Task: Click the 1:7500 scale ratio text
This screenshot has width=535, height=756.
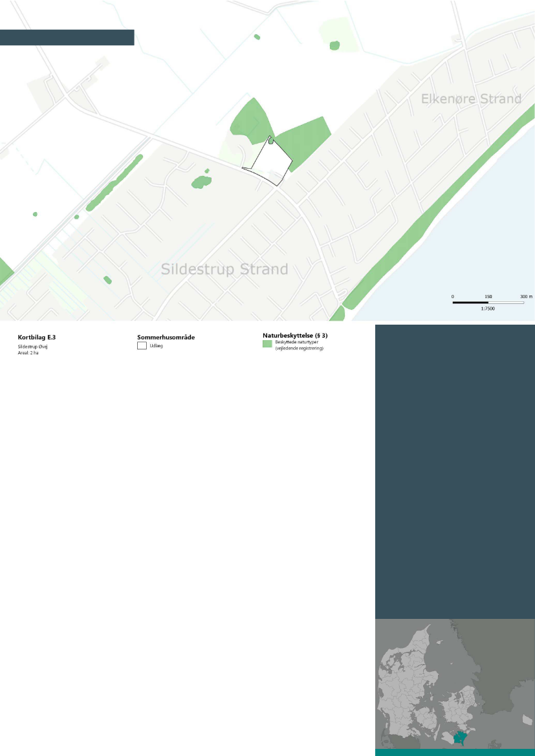Action: 488,309
